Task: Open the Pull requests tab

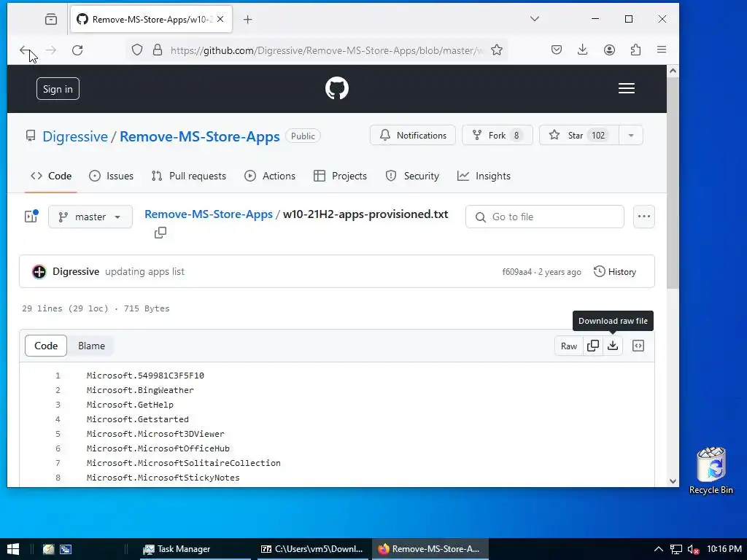Action: [189, 176]
